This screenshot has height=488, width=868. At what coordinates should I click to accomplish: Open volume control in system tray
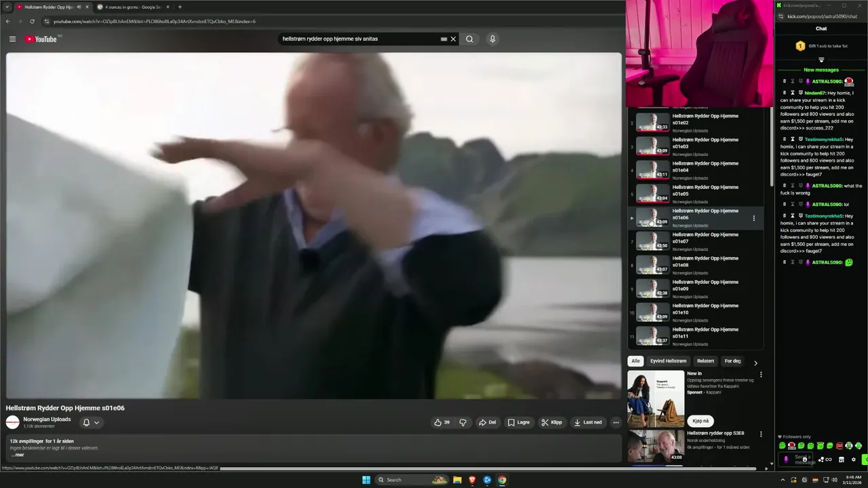833,480
